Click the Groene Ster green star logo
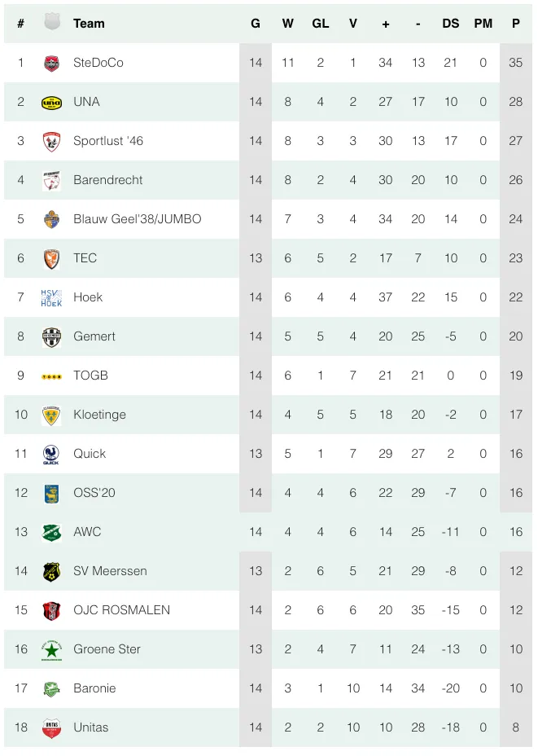The image size is (538, 756). point(51,649)
